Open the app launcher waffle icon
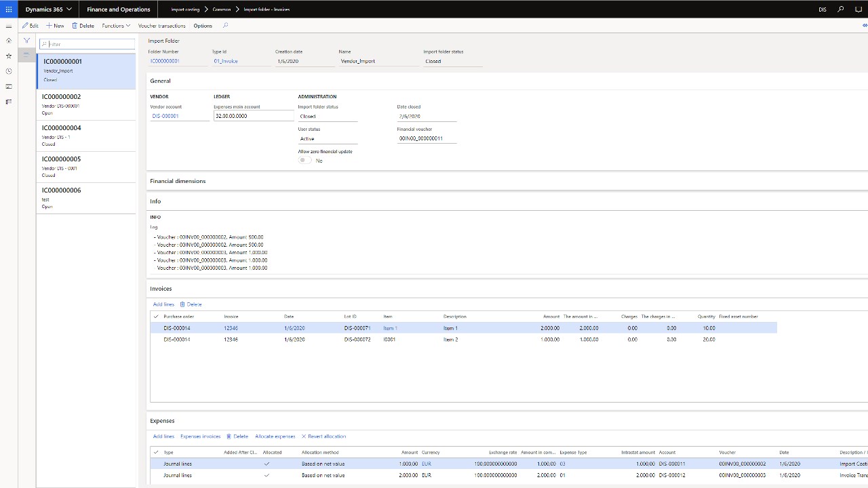The width and height of the screenshot is (868, 488). tap(9, 9)
